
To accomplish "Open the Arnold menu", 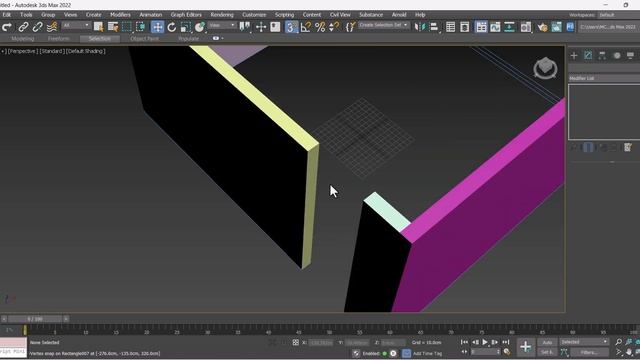I will (x=399, y=15).
